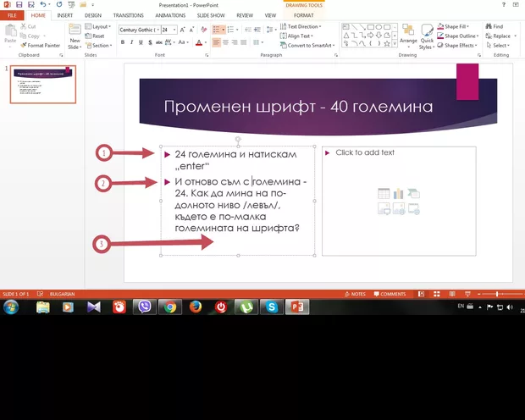
Task: Switch to the DESIGN tab
Action: pyautogui.click(x=93, y=15)
